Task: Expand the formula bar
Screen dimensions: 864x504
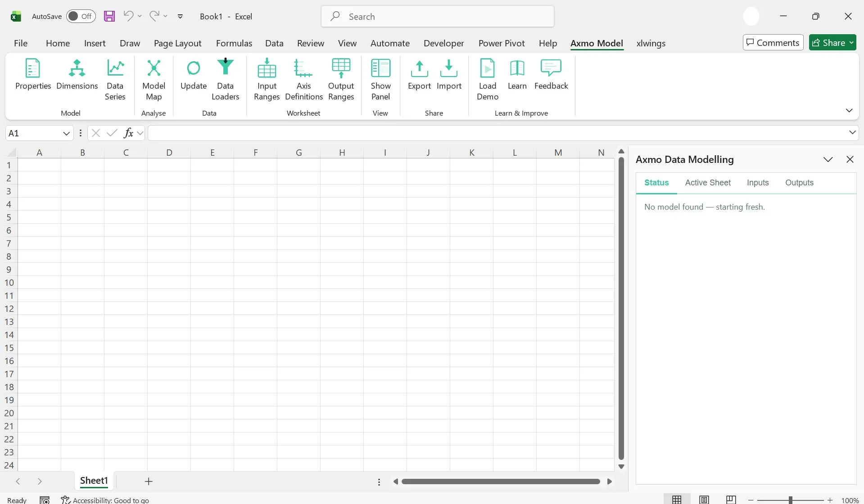Action: point(852,132)
